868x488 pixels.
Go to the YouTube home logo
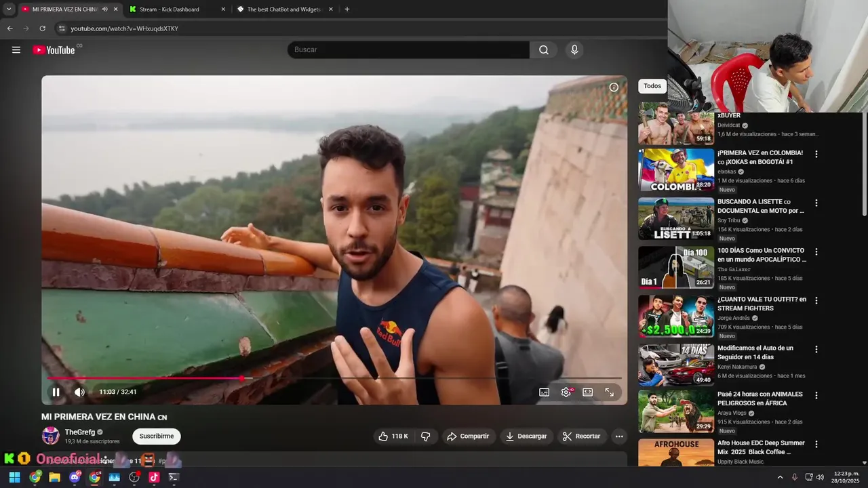tap(54, 49)
